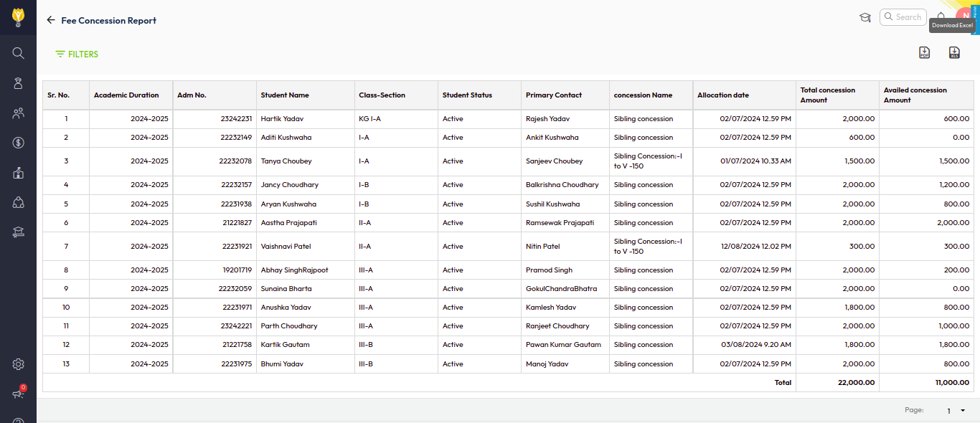Sort by the Student Name column header
The image size is (980, 423).
click(285, 95)
